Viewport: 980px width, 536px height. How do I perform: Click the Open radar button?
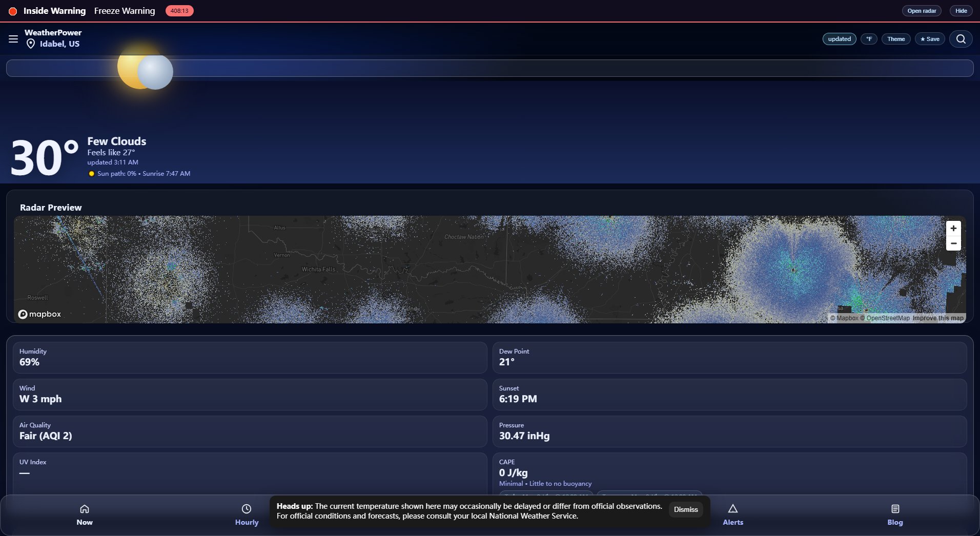tap(921, 10)
